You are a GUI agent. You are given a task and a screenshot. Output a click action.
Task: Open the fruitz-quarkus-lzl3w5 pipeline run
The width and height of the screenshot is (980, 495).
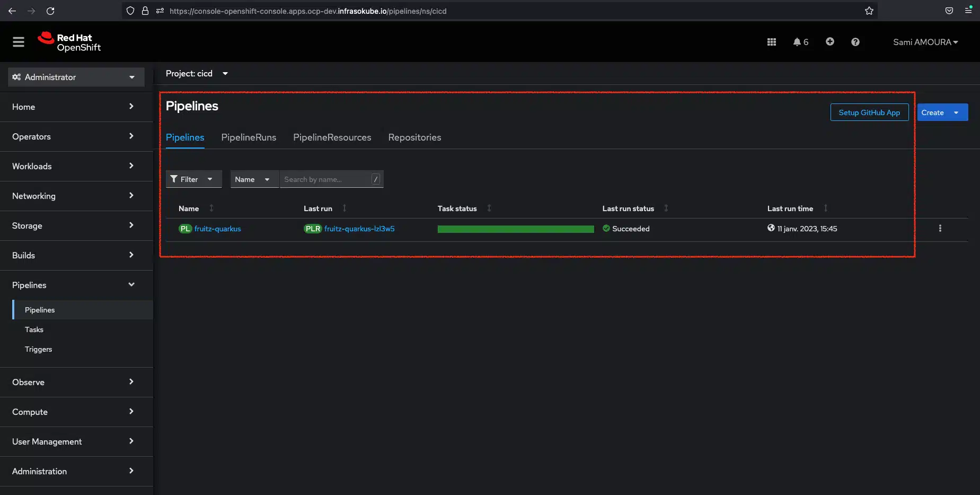click(x=359, y=229)
